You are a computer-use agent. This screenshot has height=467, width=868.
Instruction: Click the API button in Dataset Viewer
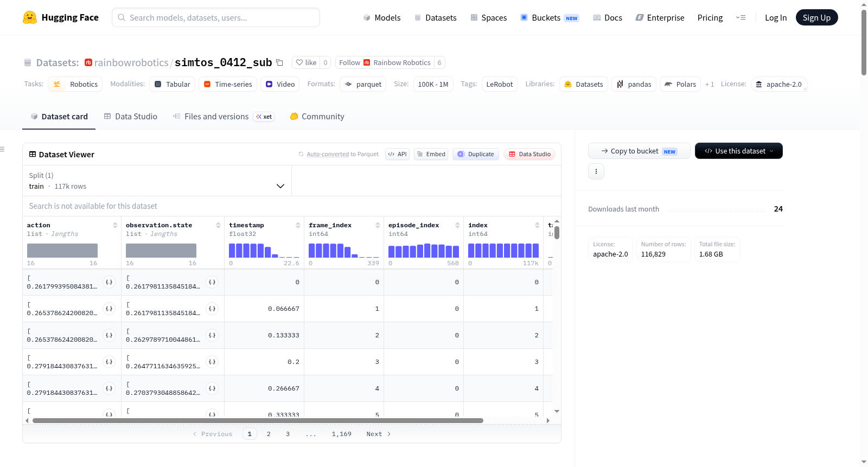pyautogui.click(x=397, y=154)
